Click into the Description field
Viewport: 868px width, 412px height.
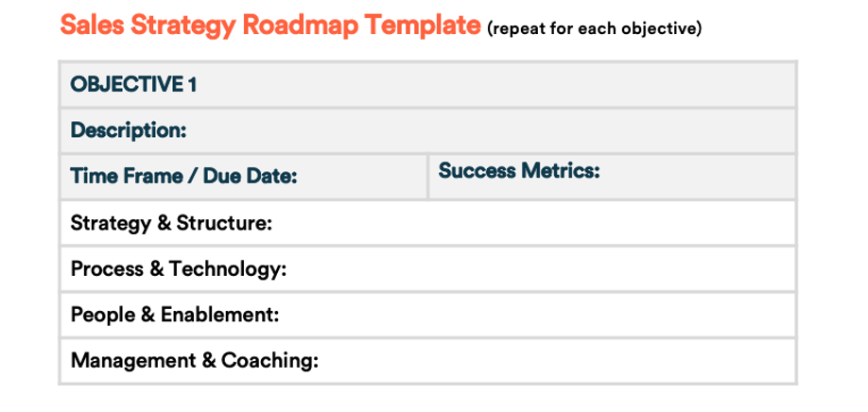[427, 130]
